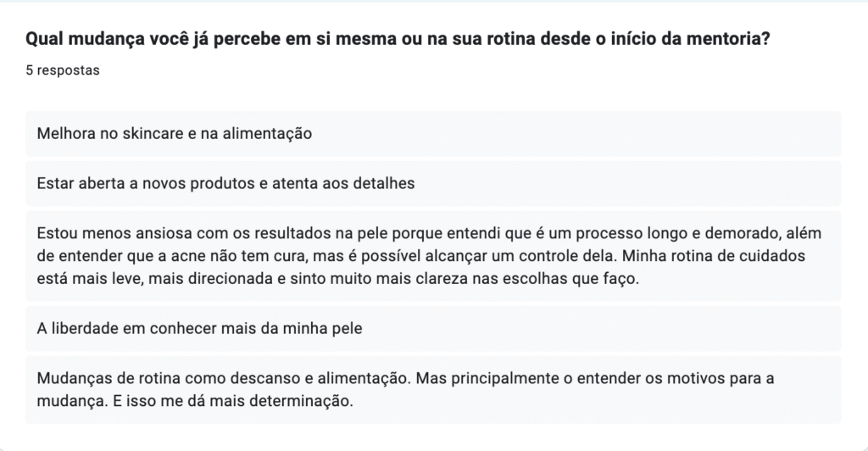Click the "5 respostas" response count
This screenshot has width=868, height=451.
pos(63,70)
